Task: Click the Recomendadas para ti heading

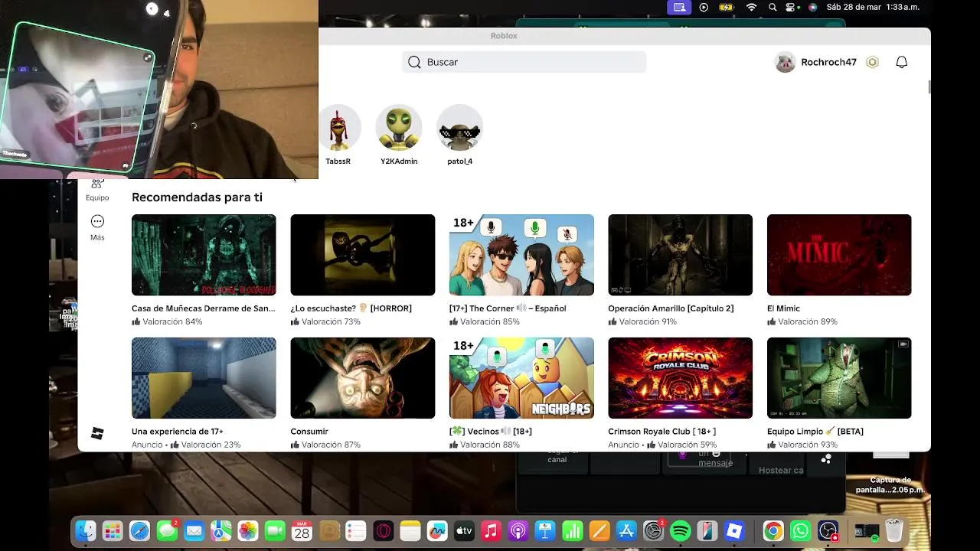Action: click(197, 197)
